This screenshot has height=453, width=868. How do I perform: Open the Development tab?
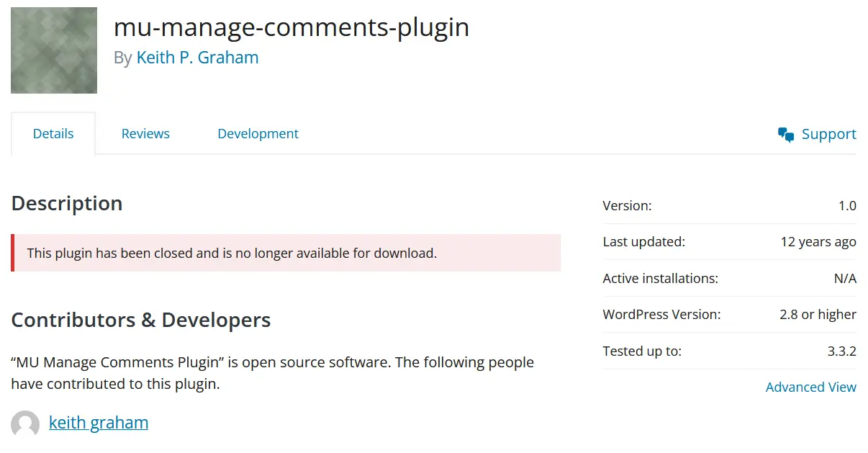click(258, 134)
